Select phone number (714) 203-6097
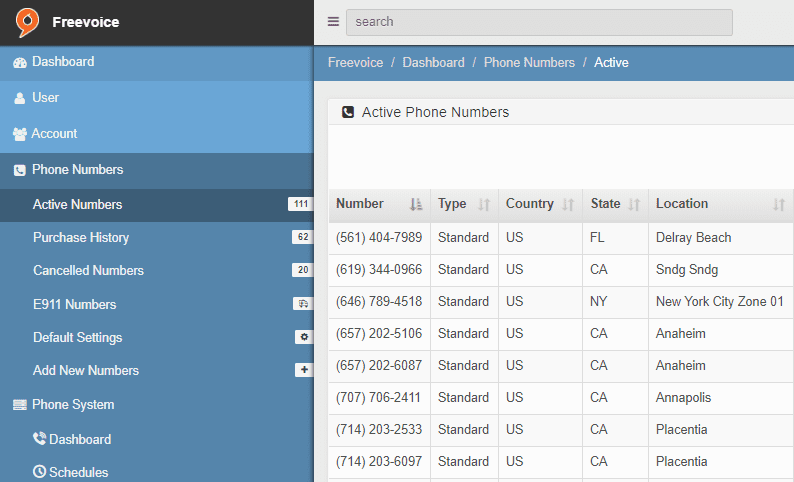Screen dimensions: 794x482 [379, 461]
